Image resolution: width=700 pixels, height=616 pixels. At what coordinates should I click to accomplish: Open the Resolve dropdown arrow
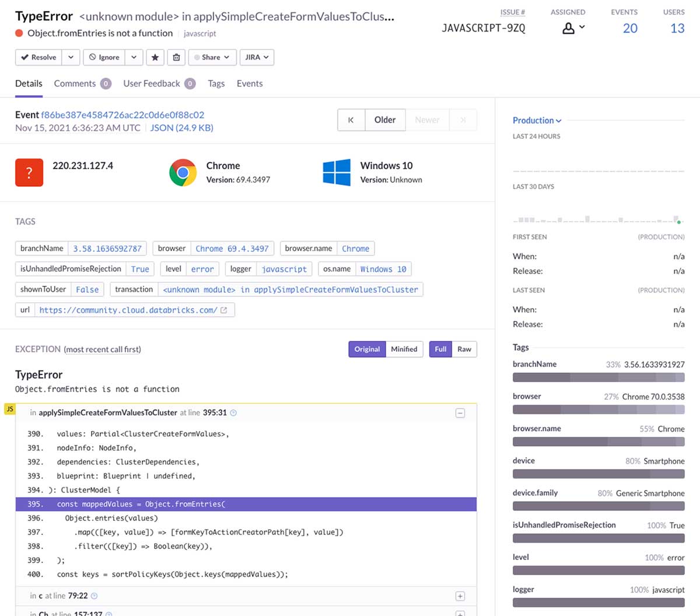click(70, 57)
